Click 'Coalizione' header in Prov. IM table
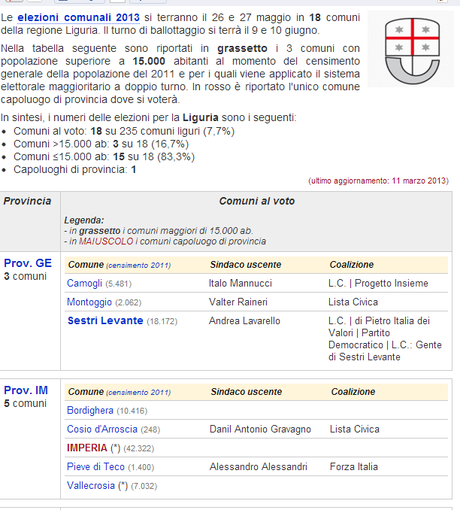 [x=353, y=392]
